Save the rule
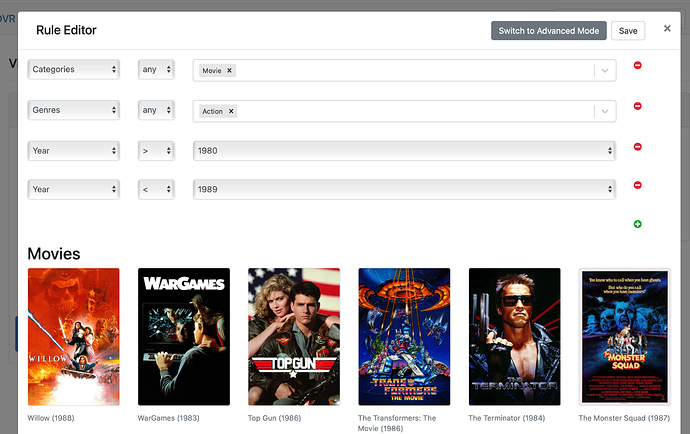This screenshot has width=690, height=434. coord(628,31)
